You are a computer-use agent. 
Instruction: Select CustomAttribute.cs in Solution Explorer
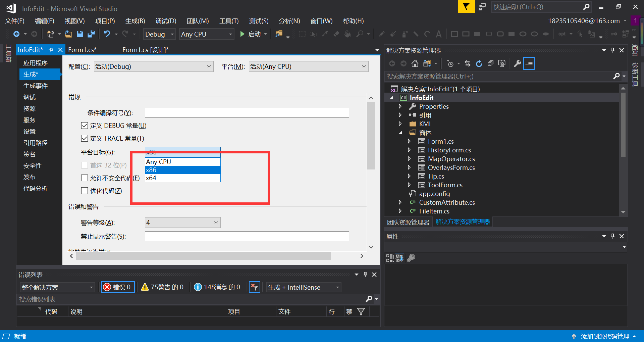(447, 202)
